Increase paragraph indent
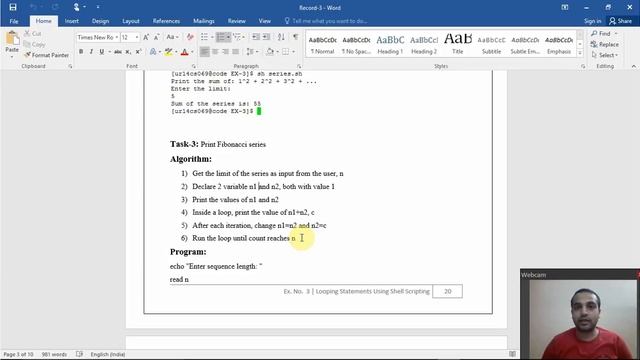Image resolution: width=640 pixels, height=360 pixels. tap(266, 37)
